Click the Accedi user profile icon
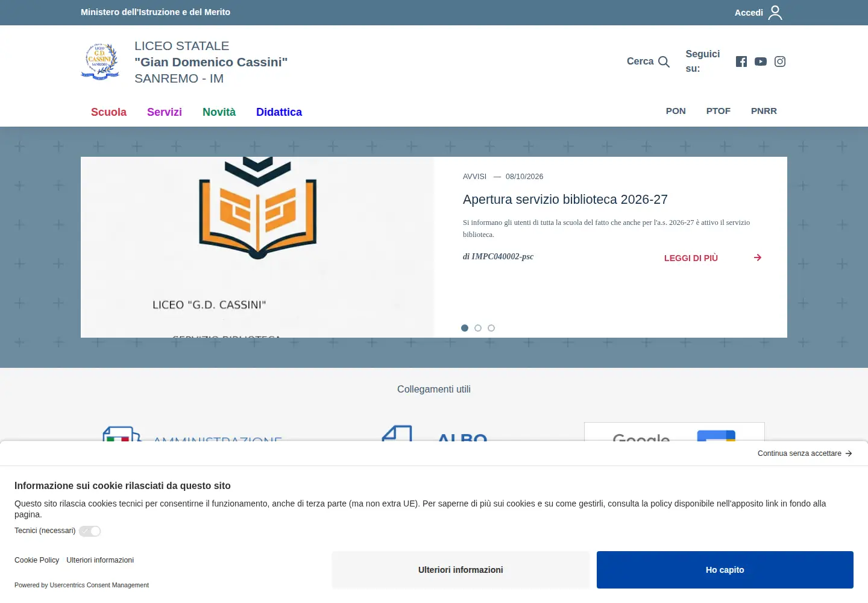This screenshot has height=603, width=868. click(x=775, y=13)
